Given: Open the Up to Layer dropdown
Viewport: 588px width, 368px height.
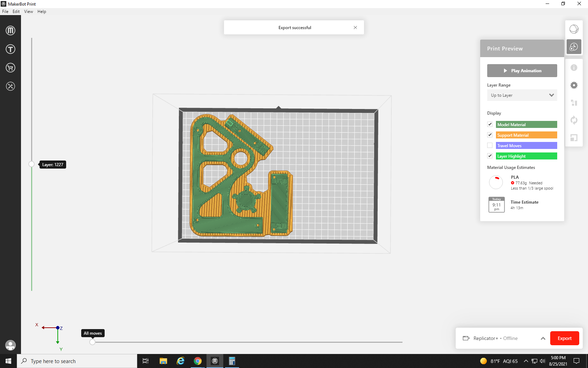Looking at the screenshot, I should [522, 95].
